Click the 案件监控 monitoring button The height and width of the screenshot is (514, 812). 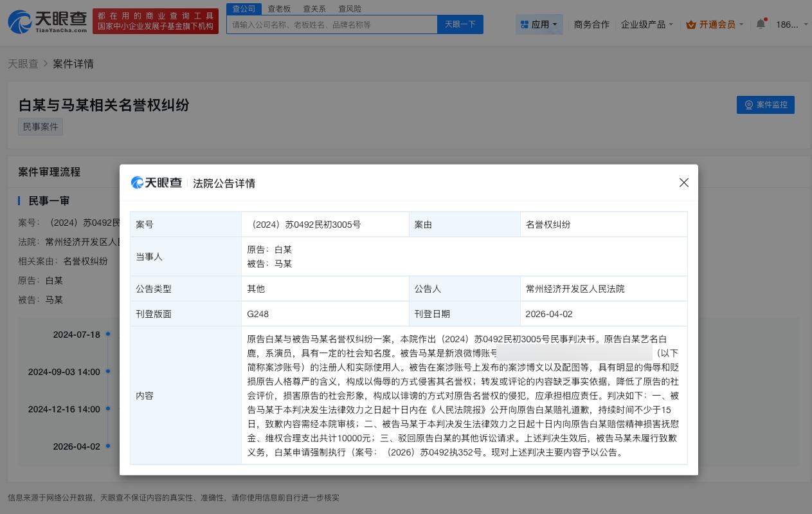click(x=765, y=105)
